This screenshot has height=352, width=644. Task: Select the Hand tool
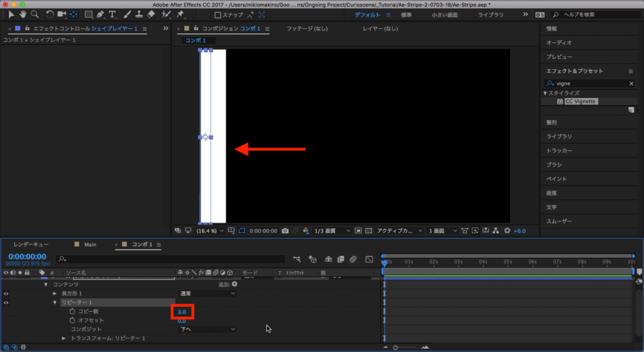(23, 14)
